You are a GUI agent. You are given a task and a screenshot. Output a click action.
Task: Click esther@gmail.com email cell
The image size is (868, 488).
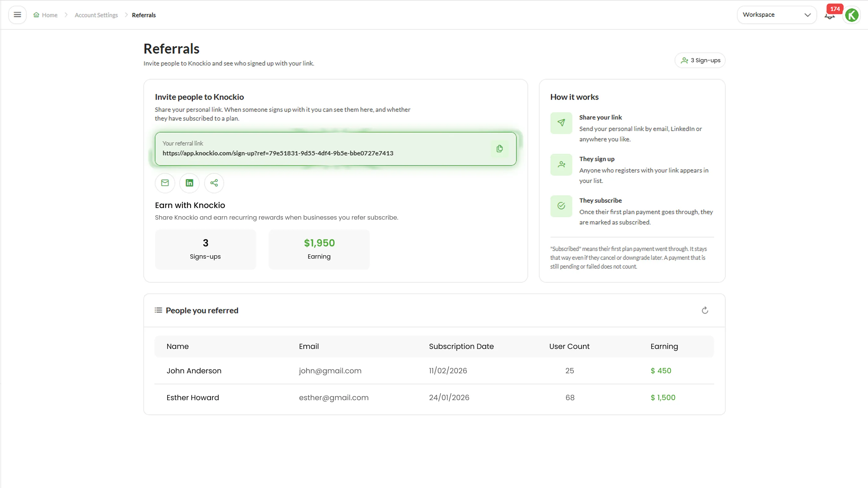point(334,398)
